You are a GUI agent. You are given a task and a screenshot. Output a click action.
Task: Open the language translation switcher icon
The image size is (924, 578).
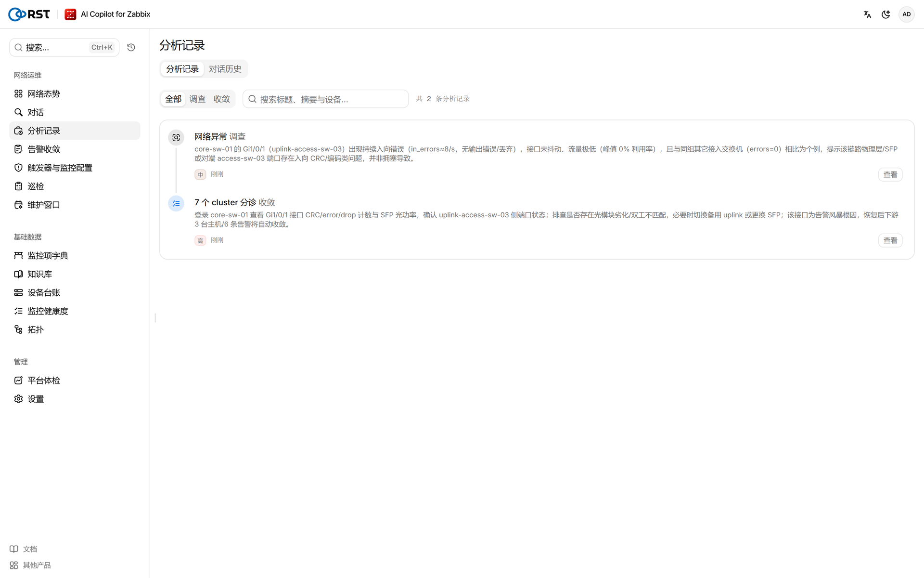point(867,14)
